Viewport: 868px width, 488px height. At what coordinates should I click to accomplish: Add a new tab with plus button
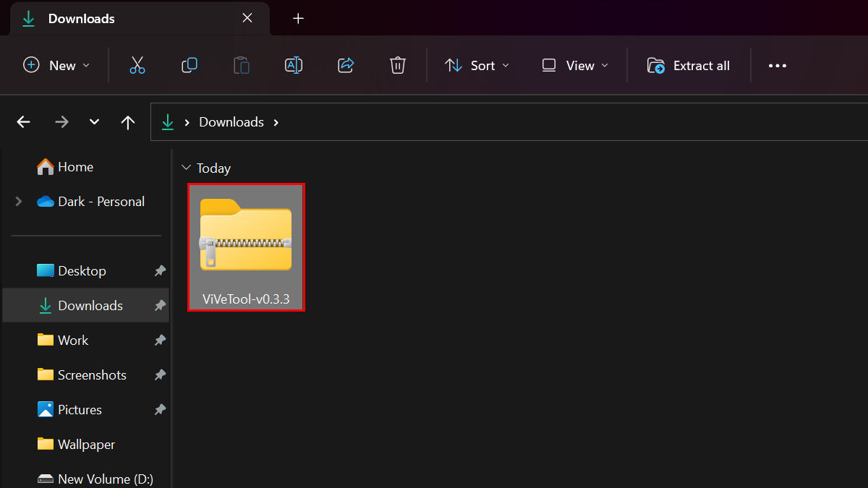coord(298,19)
